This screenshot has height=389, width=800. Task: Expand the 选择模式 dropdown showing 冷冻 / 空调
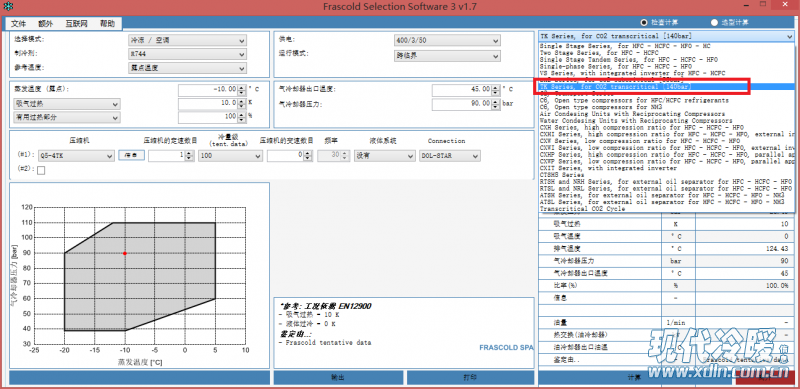187,41
